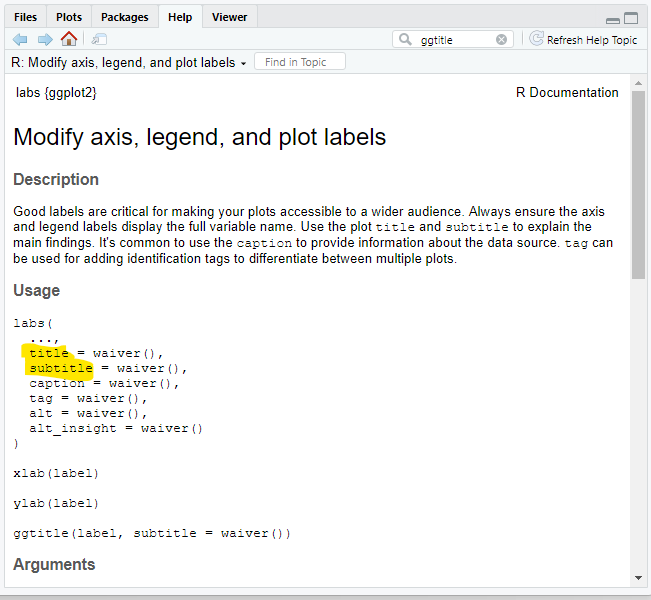The width and height of the screenshot is (651, 600).
Task: Maximize the Help pane
Action: pyautogui.click(x=631, y=18)
